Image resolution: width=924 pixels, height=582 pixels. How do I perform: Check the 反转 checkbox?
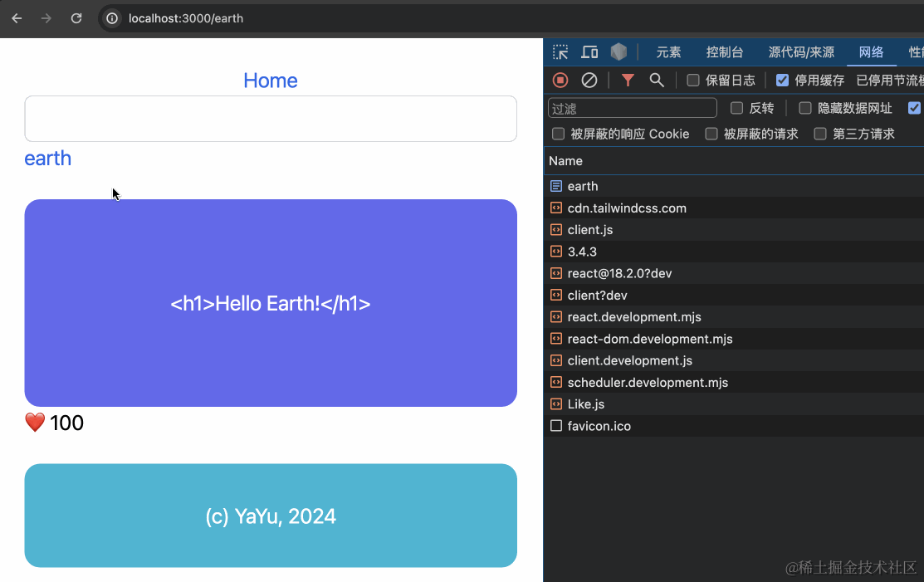(736, 108)
